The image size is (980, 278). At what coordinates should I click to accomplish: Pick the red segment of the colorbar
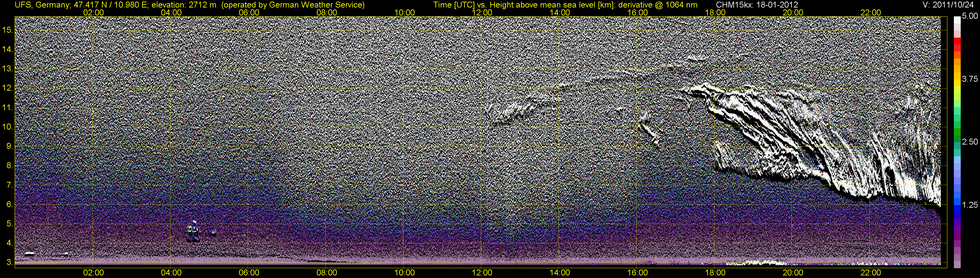pyautogui.click(x=957, y=41)
